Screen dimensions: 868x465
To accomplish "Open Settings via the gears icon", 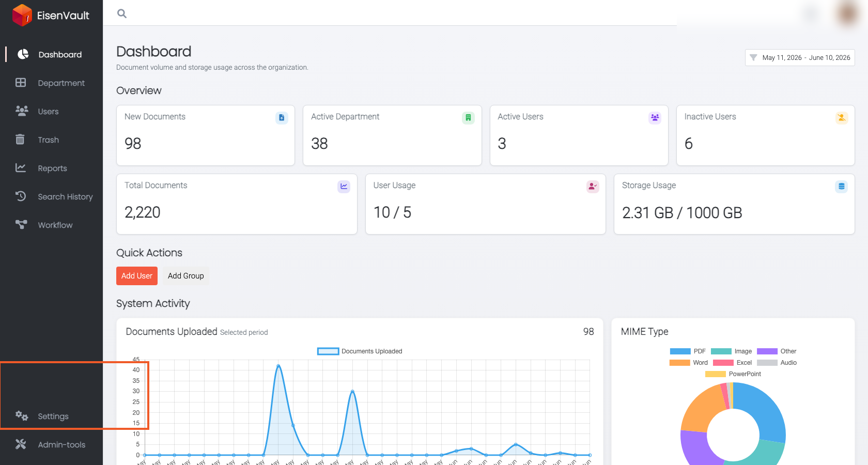I will point(21,416).
